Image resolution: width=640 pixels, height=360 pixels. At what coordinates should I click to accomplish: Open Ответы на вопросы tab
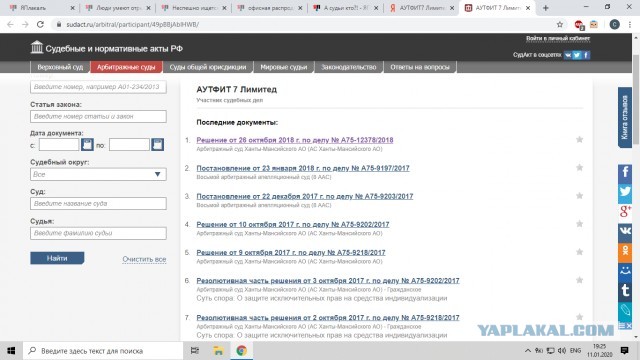coord(420,67)
